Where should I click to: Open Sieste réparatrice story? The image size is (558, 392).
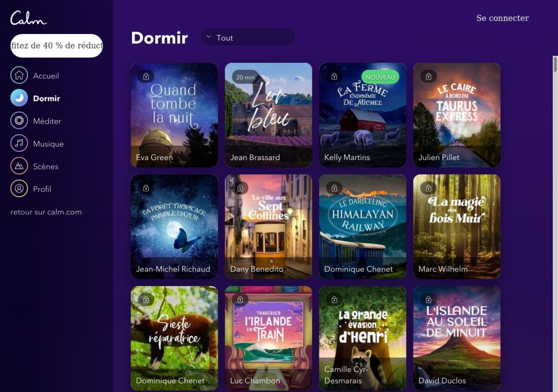tap(174, 338)
